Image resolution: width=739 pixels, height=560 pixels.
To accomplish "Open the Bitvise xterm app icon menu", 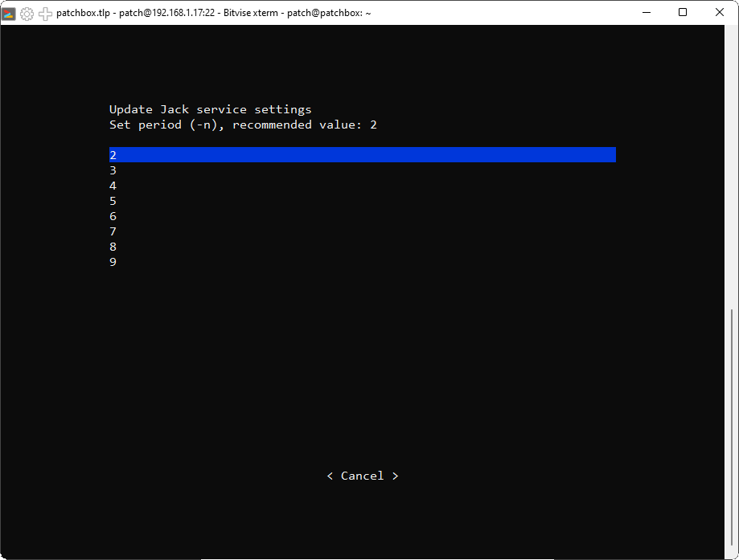I will [9, 13].
